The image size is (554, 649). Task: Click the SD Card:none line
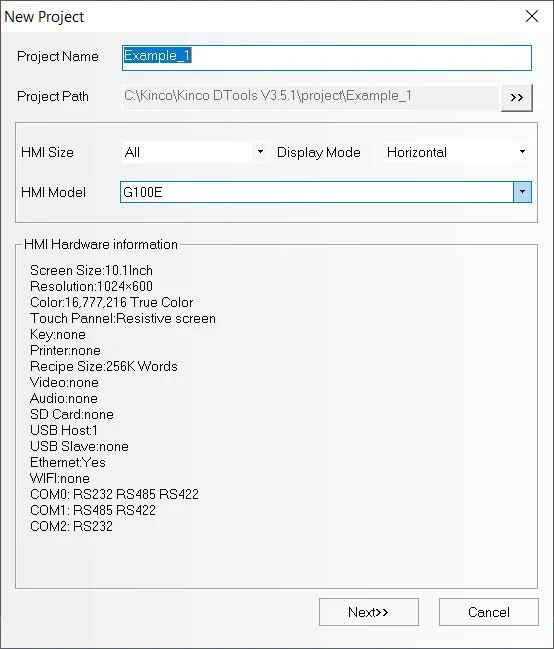coord(72,414)
